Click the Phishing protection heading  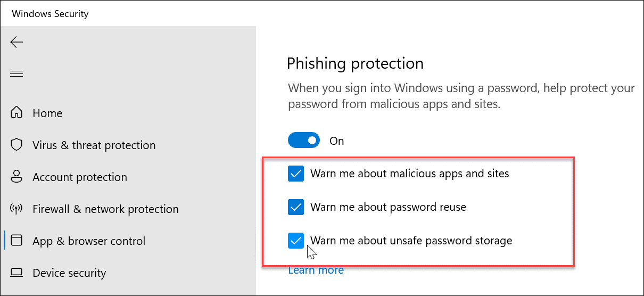coord(355,63)
